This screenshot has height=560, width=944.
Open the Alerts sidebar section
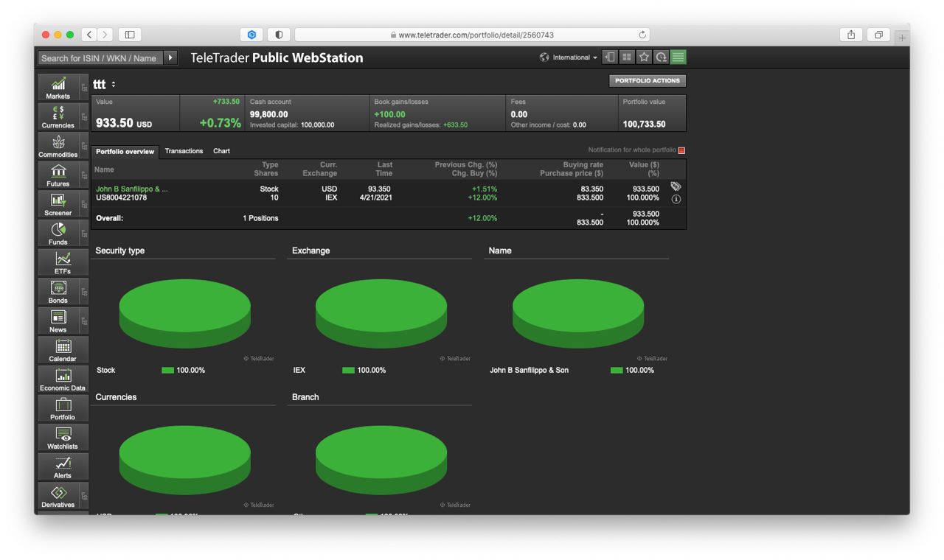(x=63, y=466)
